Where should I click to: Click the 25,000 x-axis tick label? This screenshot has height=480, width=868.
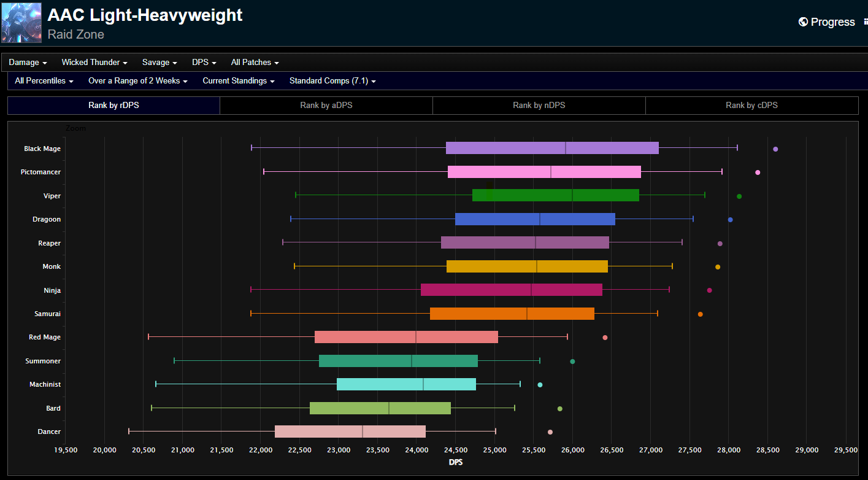(494, 450)
